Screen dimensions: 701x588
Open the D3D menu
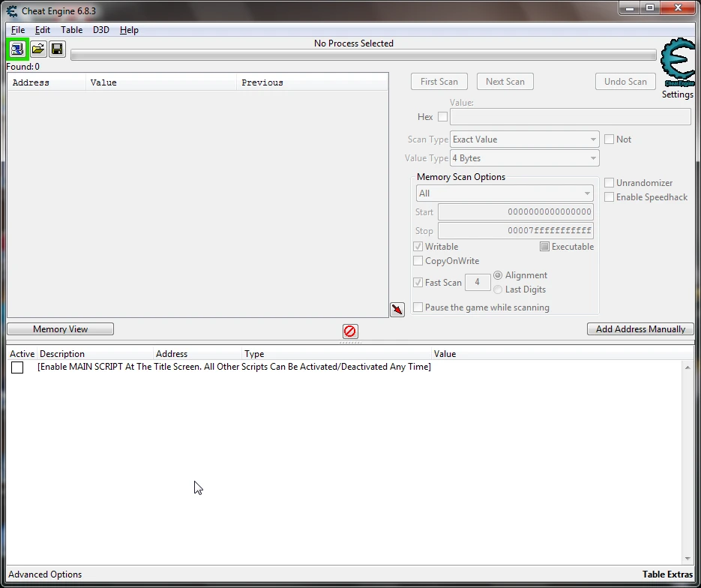coord(100,30)
